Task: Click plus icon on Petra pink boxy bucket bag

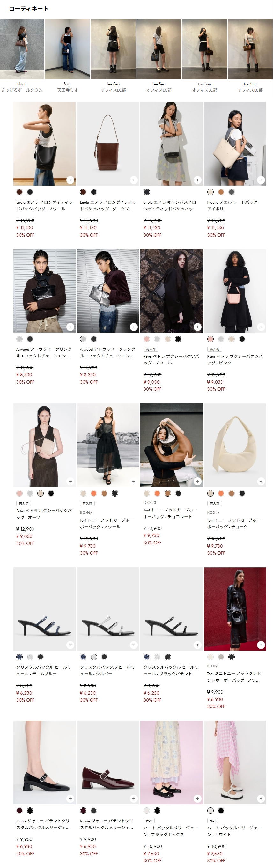Action: (261, 327)
